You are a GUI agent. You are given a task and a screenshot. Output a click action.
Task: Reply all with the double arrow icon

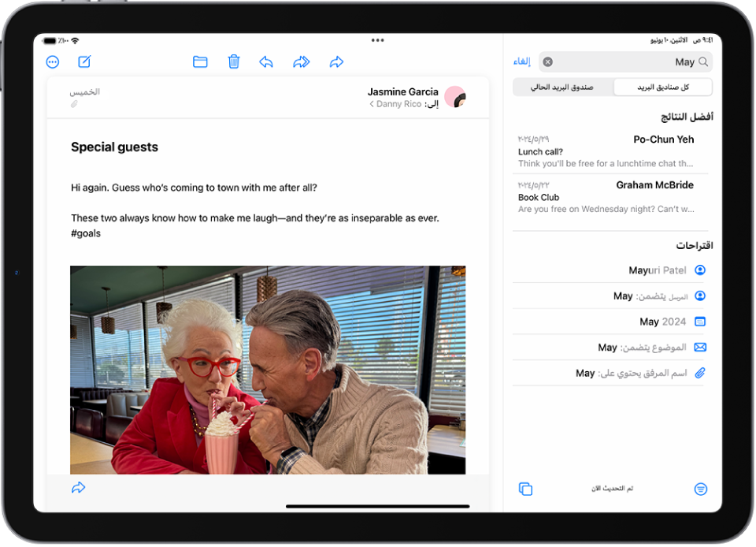pyautogui.click(x=302, y=61)
